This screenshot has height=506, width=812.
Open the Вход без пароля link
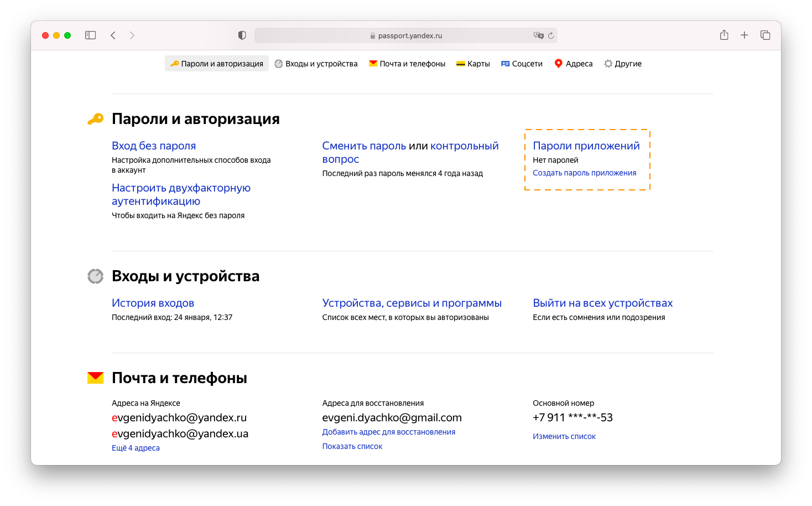pyautogui.click(x=154, y=146)
